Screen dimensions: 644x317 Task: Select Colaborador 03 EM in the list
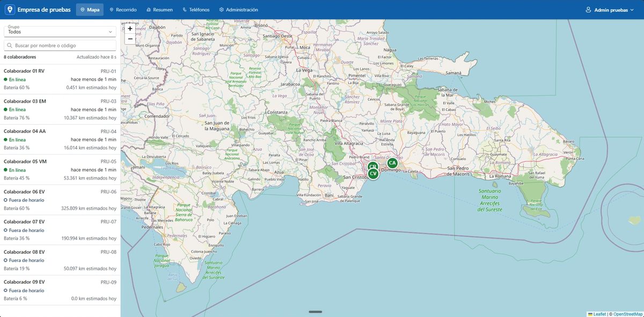(x=60, y=109)
